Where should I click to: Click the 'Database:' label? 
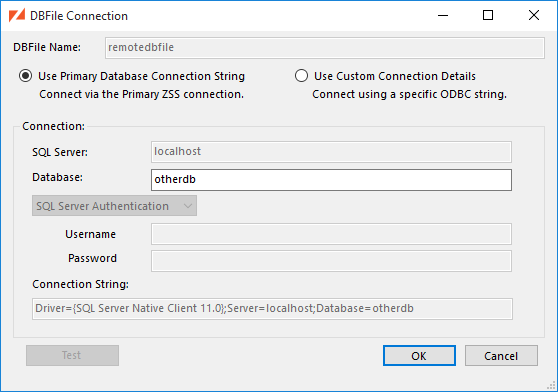click(x=57, y=177)
